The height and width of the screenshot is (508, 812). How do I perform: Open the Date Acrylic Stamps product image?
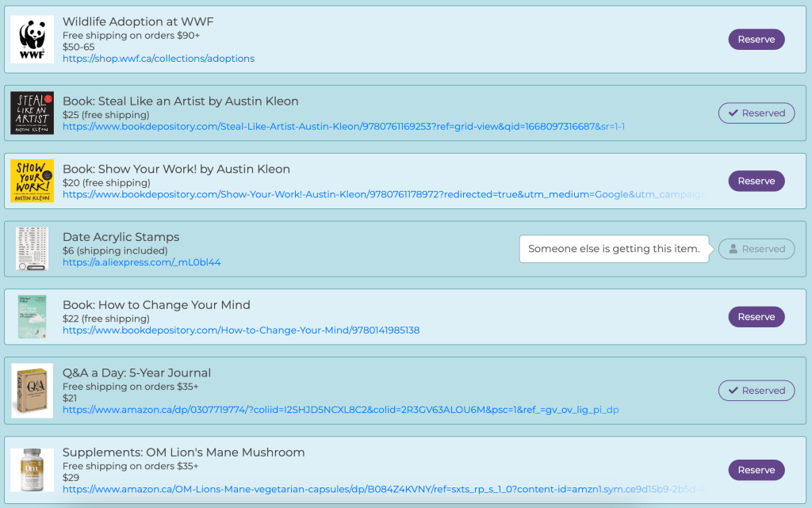(x=32, y=249)
